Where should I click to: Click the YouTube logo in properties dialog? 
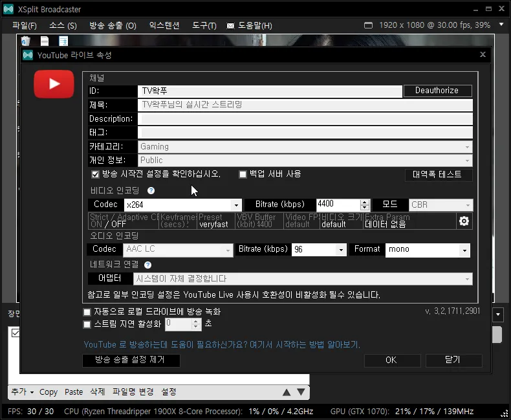pyautogui.click(x=54, y=83)
